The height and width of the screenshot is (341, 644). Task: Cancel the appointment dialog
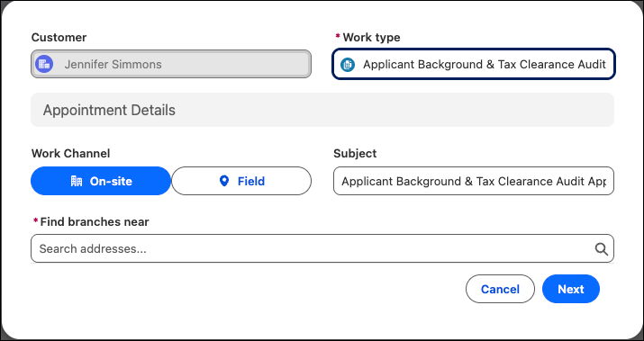(x=500, y=289)
